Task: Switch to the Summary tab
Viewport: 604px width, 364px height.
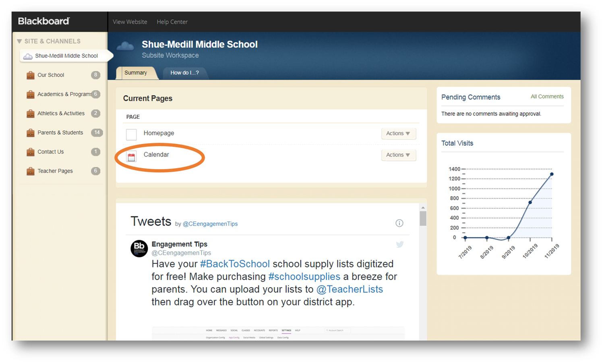Action: coord(136,73)
